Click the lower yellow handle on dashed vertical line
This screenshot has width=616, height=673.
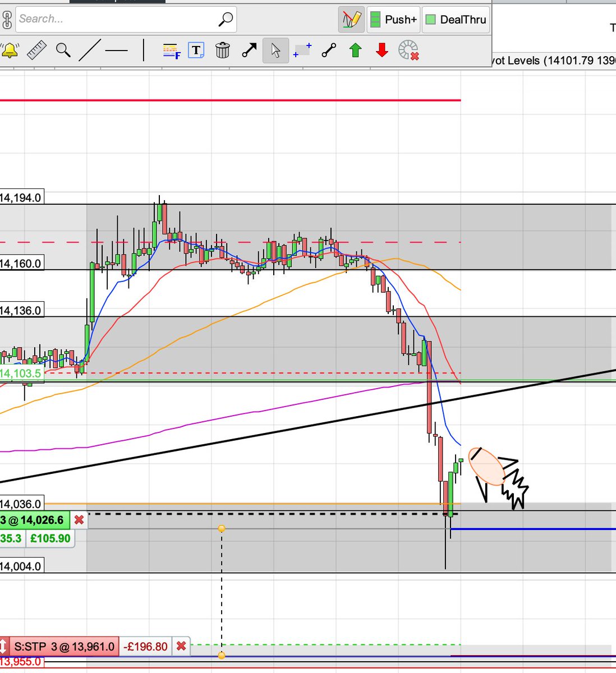pyautogui.click(x=222, y=655)
